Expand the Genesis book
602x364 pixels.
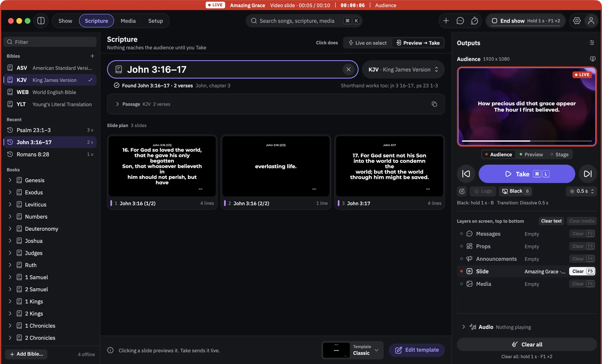pos(10,180)
